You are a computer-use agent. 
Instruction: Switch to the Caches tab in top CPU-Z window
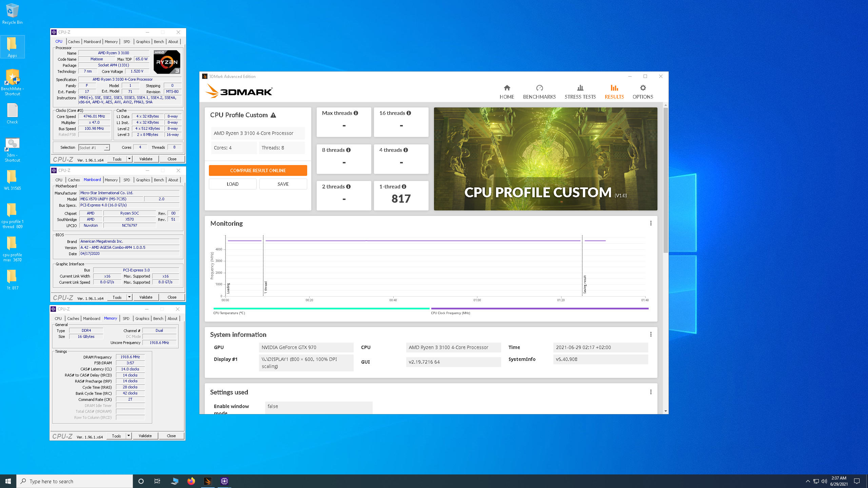pyautogui.click(x=74, y=42)
